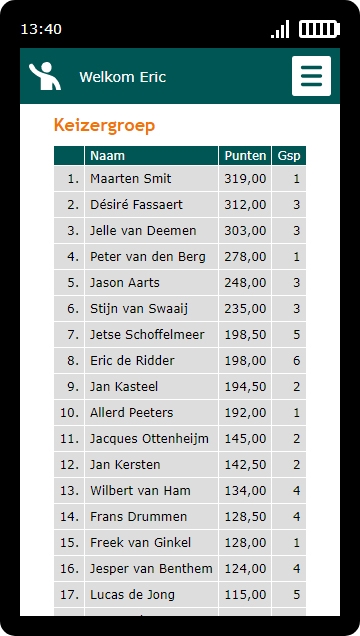The width and height of the screenshot is (360, 636).
Task: Click the waving person logo icon
Action: coord(45,76)
